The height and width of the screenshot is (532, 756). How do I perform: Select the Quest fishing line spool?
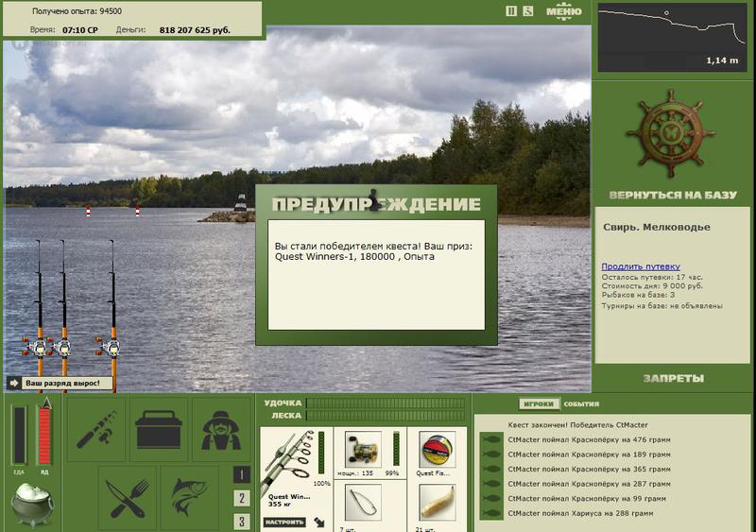[438, 449]
